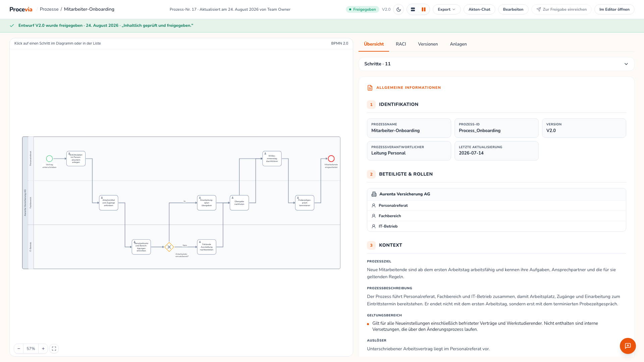Click the Beteiligte & Rollen section heading

(406, 174)
